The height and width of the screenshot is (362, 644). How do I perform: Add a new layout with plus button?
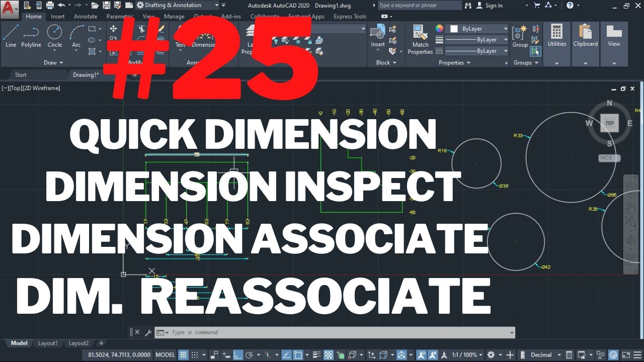point(101,343)
